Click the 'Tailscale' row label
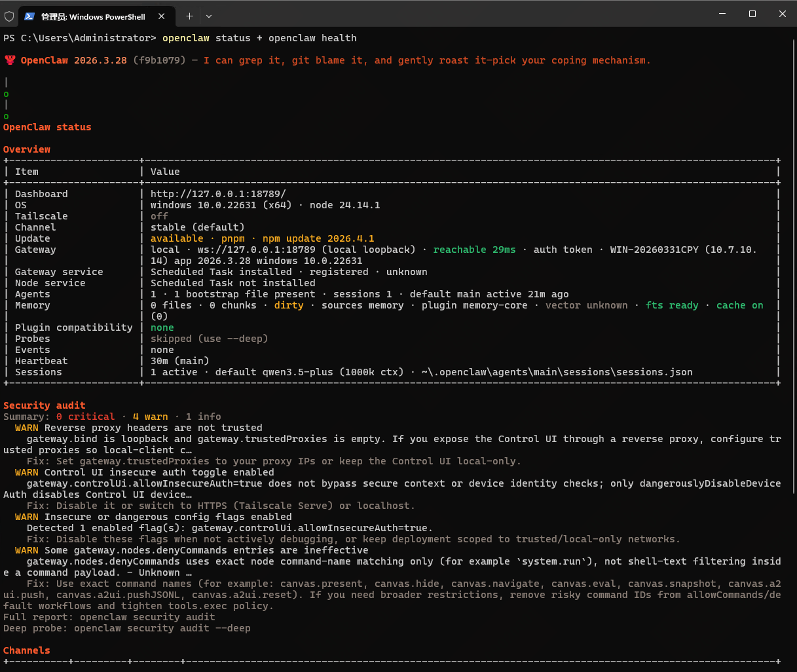Screen dimensions: 797x672 pyautogui.click(x=41, y=216)
